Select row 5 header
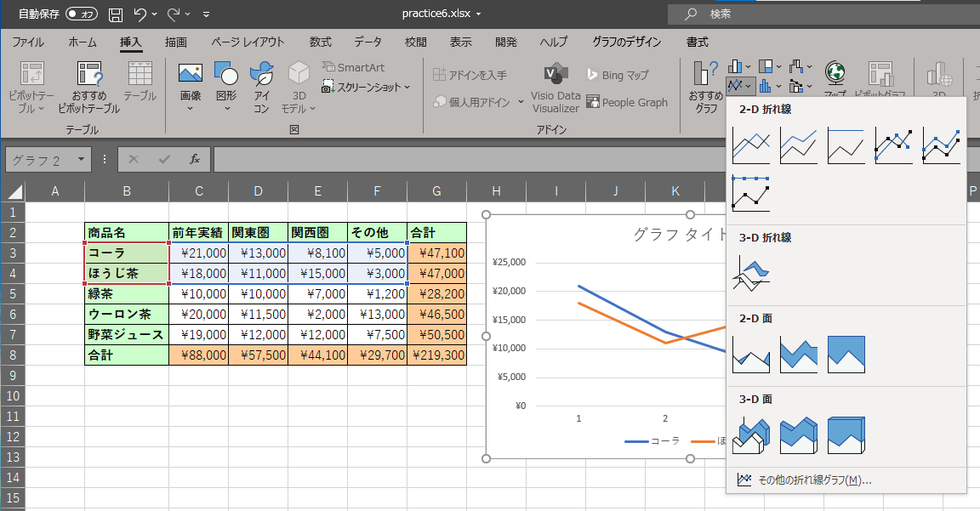The height and width of the screenshot is (511, 980). 13,293
